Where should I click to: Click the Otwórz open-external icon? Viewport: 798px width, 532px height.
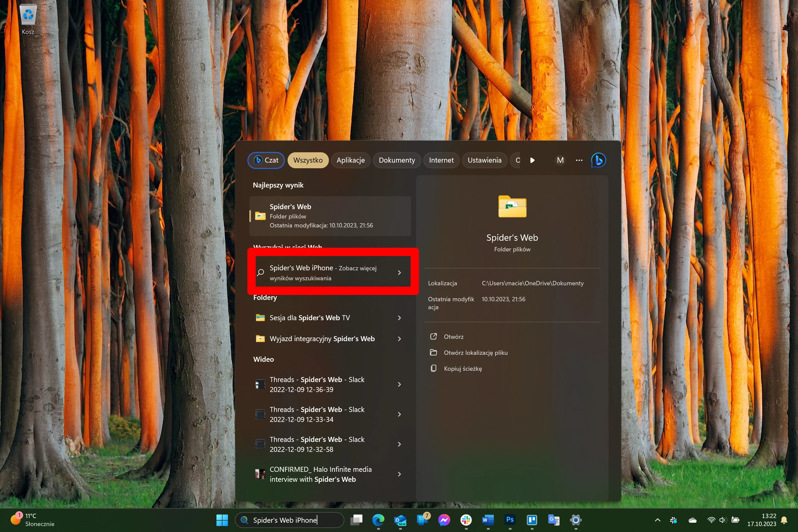click(x=434, y=336)
